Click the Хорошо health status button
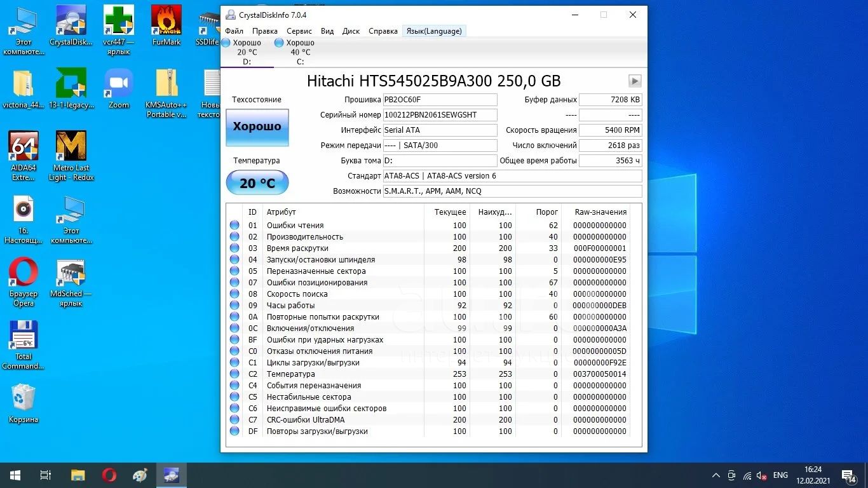This screenshot has height=488, width=868. (x=257, y=127)
